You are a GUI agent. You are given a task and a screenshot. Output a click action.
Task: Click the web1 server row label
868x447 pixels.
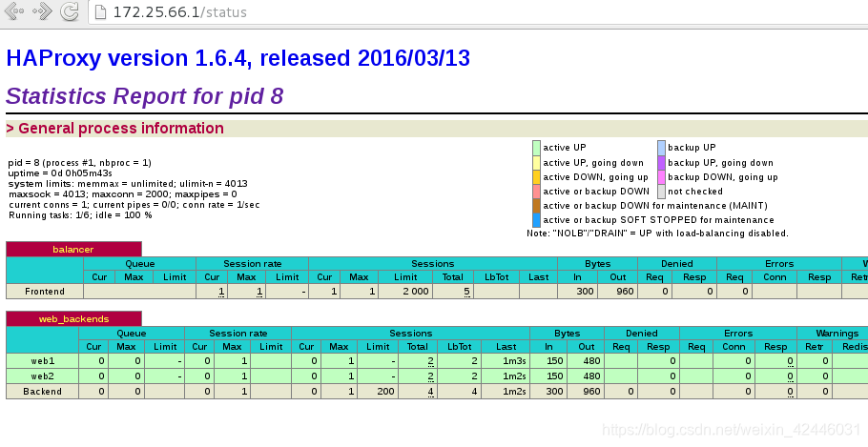click(x=42, y=361)
